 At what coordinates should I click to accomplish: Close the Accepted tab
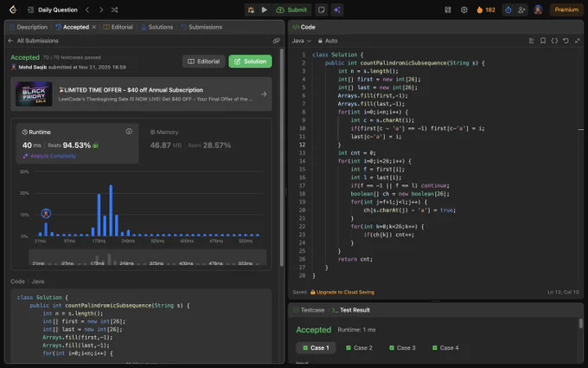[x=94, y=27]
